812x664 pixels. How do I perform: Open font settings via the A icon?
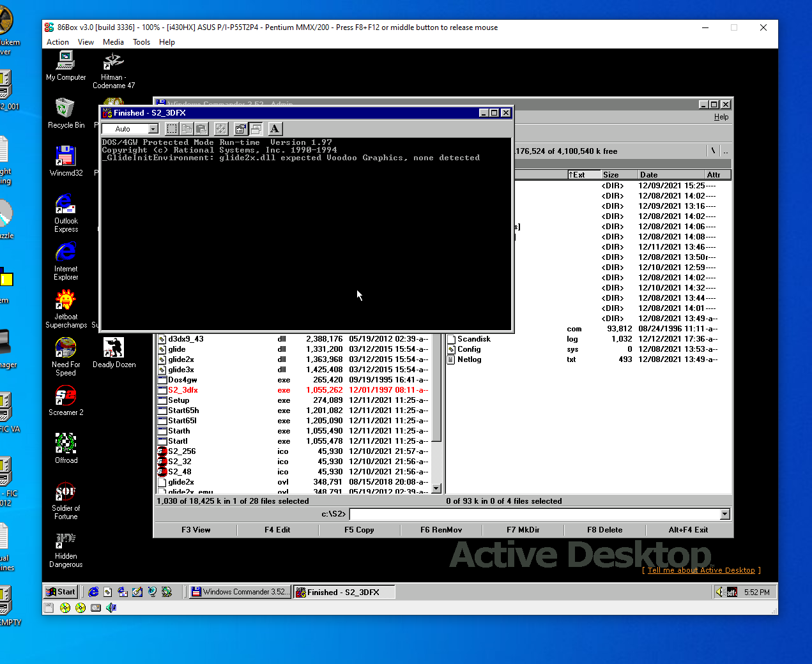click(275, 128)
